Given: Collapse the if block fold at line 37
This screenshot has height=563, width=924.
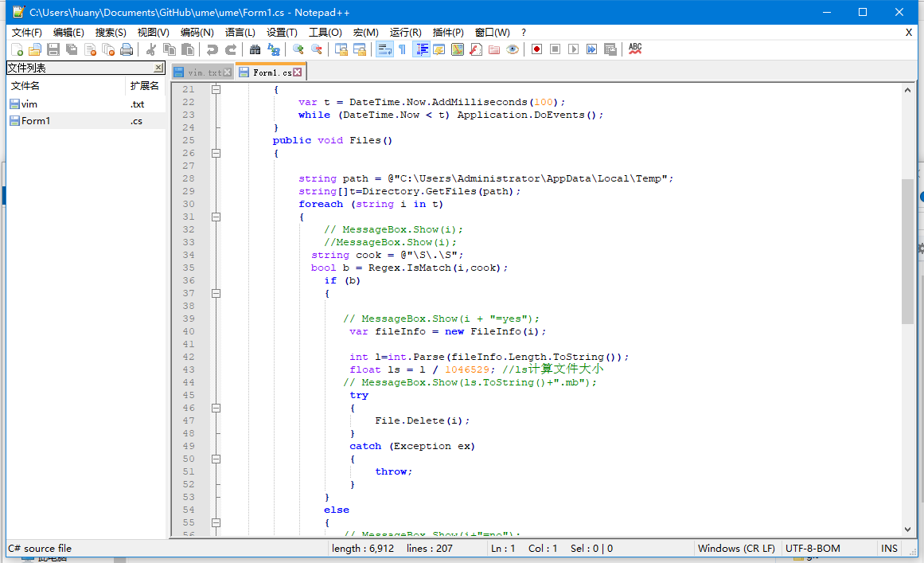Looking at the screenshot, I should tap(216, 294).
